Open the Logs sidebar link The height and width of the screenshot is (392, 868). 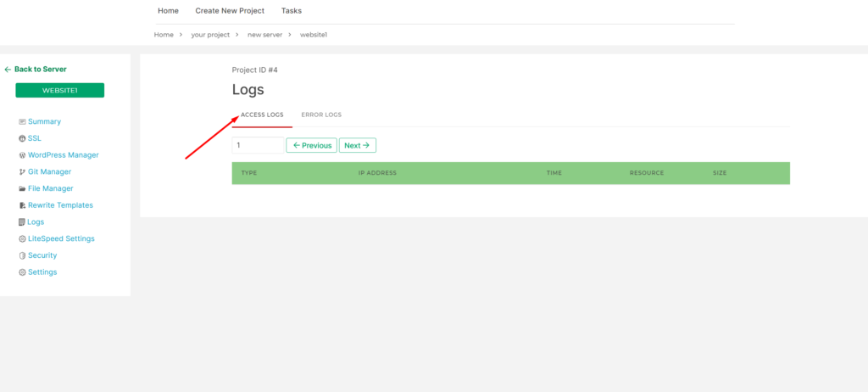36,222
